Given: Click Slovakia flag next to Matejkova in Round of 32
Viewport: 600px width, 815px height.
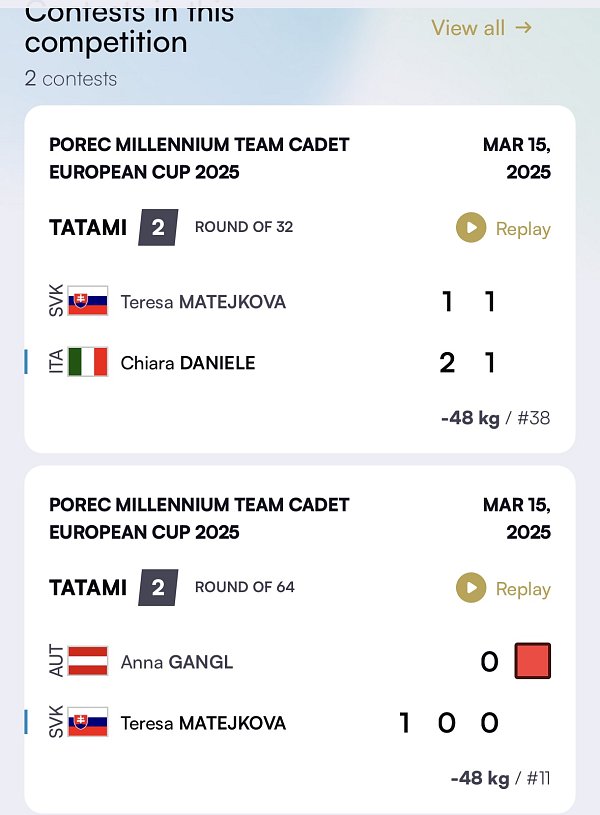Looking at the screenshot, I should [88, 300].
